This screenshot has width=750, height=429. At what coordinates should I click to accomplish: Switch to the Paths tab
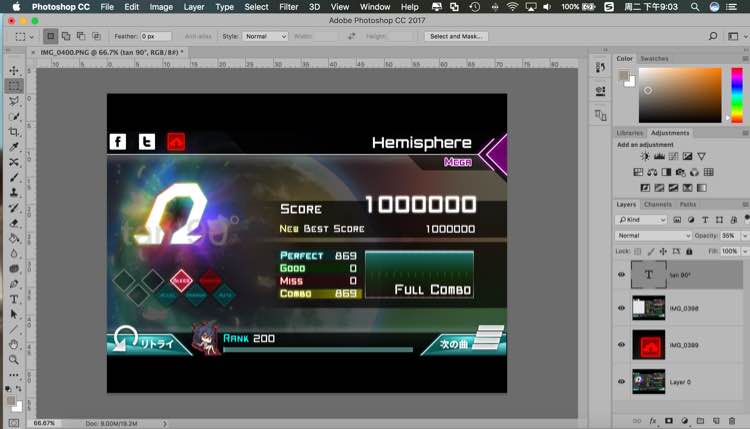pos(688,204)
